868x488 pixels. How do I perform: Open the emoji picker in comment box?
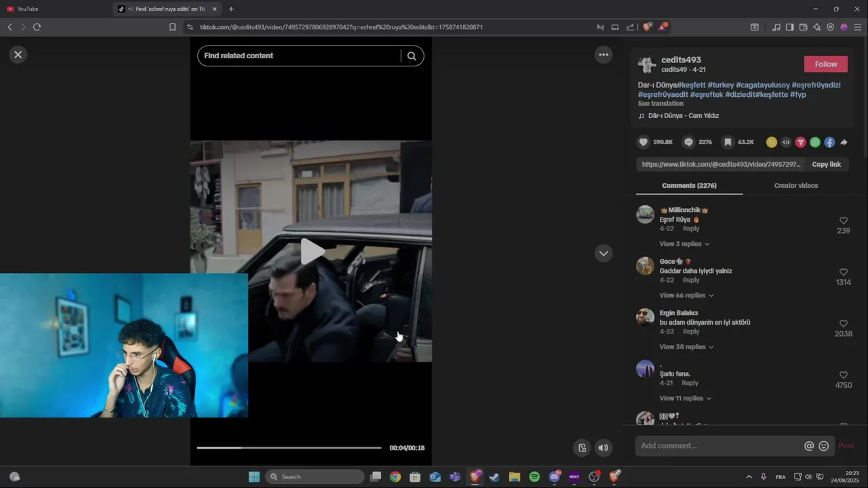coord(824,446)
